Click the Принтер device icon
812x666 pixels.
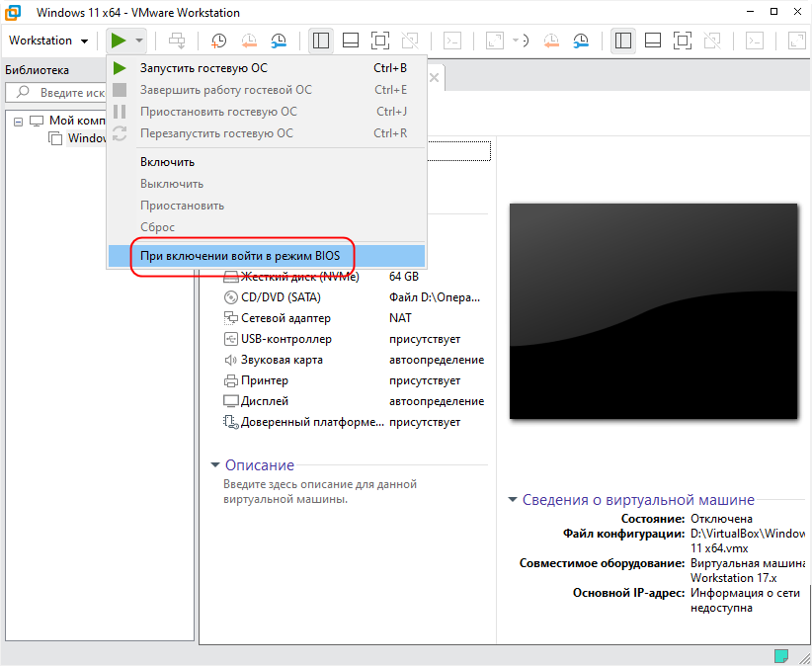coord(230,380)
